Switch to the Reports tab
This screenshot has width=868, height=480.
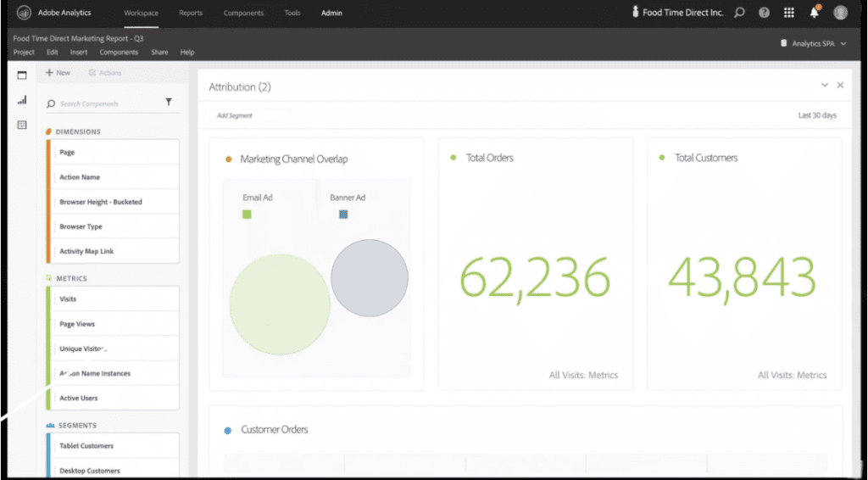[191, 13]
